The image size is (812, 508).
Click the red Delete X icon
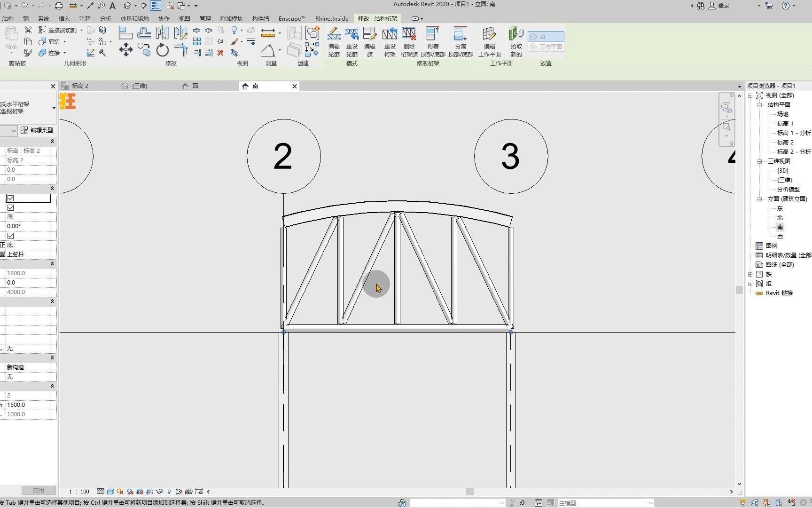[x=220, y=53]
